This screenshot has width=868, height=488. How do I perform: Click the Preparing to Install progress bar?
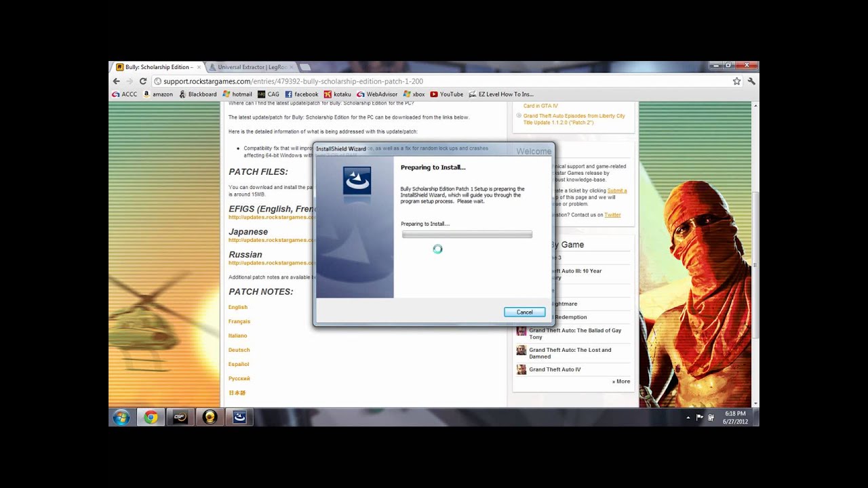[x=467, y=235]
